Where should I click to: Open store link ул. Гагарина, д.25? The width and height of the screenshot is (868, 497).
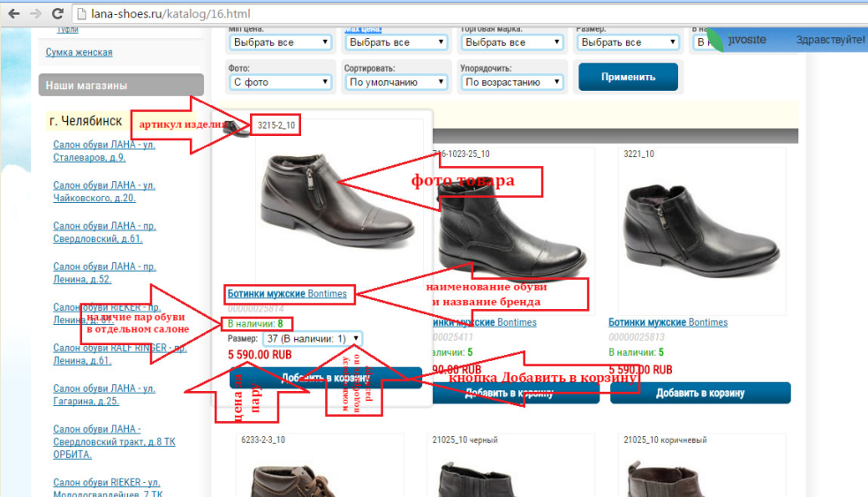(x=104, y=394)
